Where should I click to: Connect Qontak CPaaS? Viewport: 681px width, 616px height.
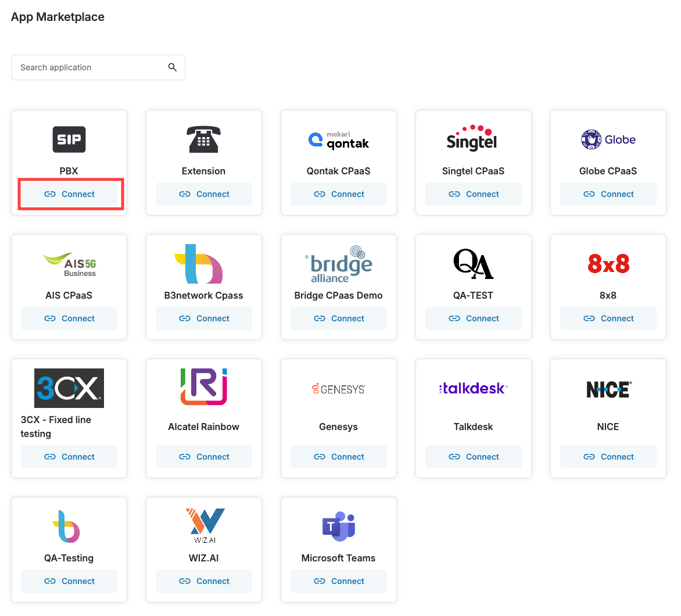click(339, 194)
